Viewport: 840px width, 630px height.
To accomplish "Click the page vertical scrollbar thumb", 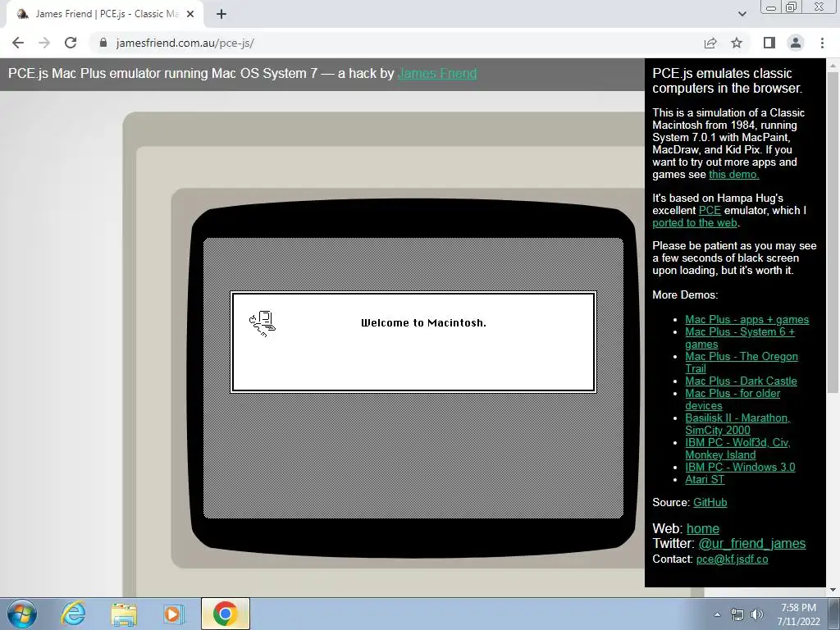I will [833, 232].
